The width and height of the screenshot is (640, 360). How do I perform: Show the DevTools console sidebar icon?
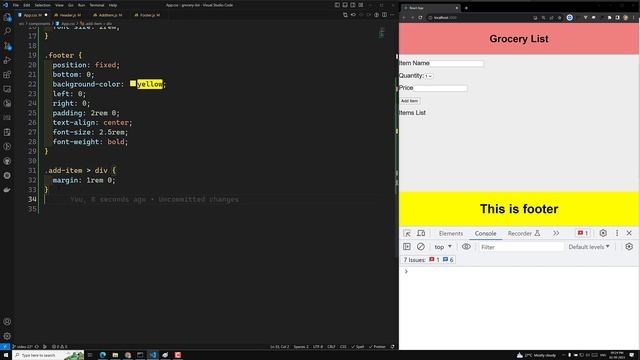(x=407, y=247)
